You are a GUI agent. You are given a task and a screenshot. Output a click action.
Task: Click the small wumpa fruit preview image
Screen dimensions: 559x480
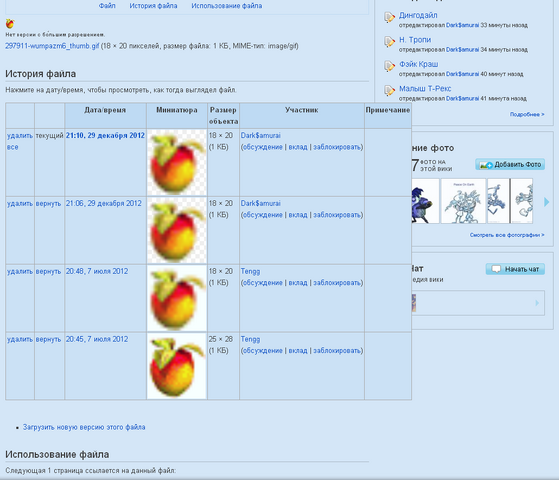pyautogui.click(x=10, y=24)
